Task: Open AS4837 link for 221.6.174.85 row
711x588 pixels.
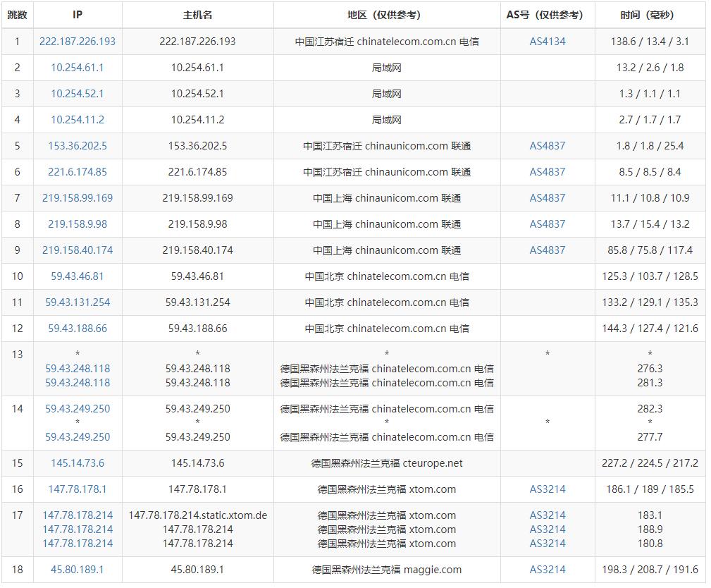Action: click(x=548, y=172)
